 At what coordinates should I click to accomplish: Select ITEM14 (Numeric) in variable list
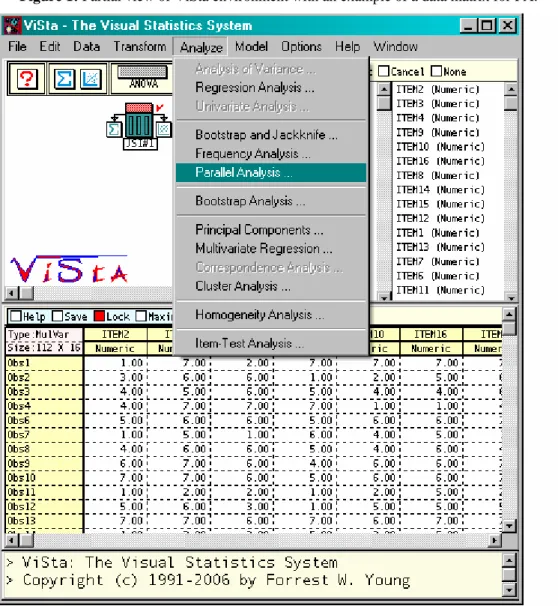point(441,190)
